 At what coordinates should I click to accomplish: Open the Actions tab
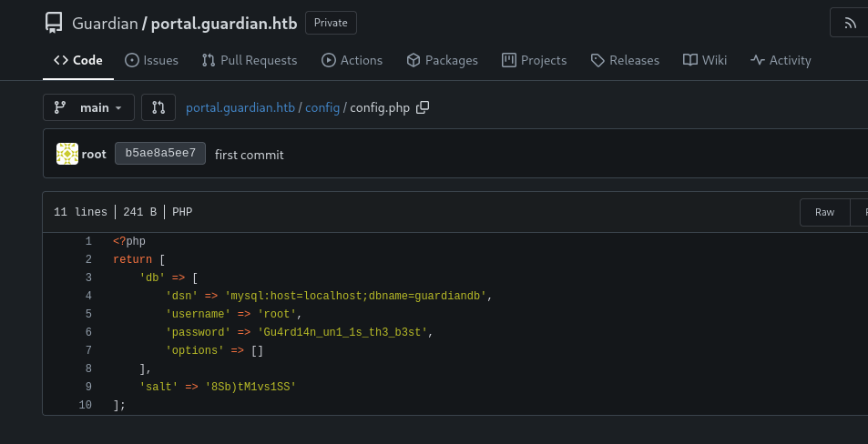click(352, 60)
